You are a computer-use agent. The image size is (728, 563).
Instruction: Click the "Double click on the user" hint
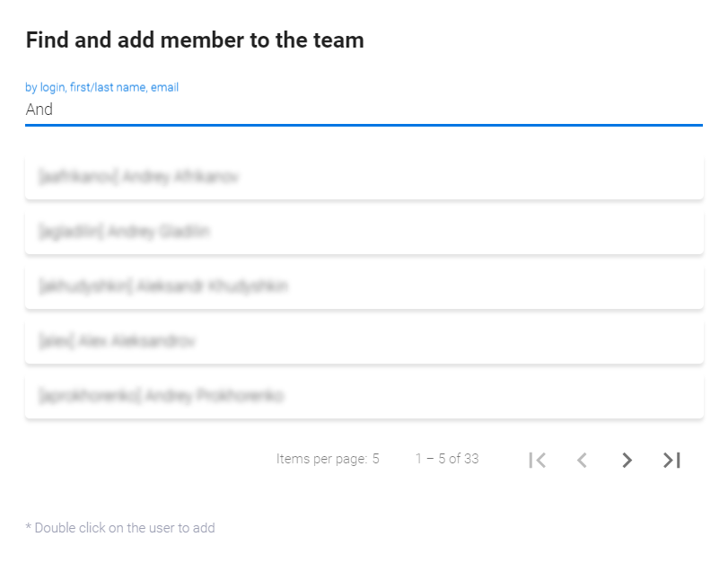[120, 528]
